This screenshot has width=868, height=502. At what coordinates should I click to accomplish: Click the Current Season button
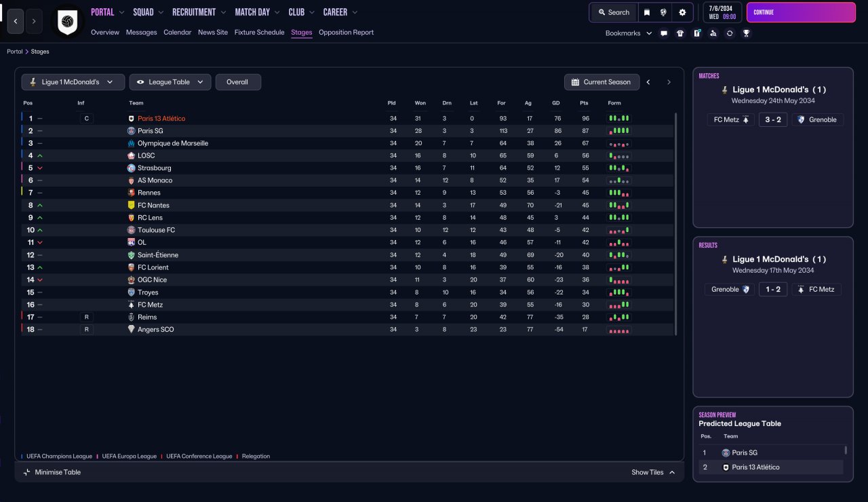(601, 82)
